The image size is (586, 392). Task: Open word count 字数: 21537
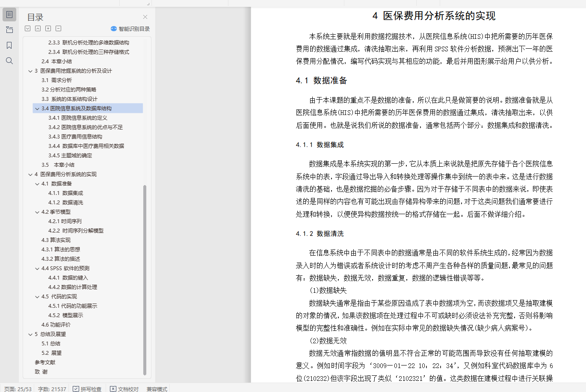(x=52, y=389)
